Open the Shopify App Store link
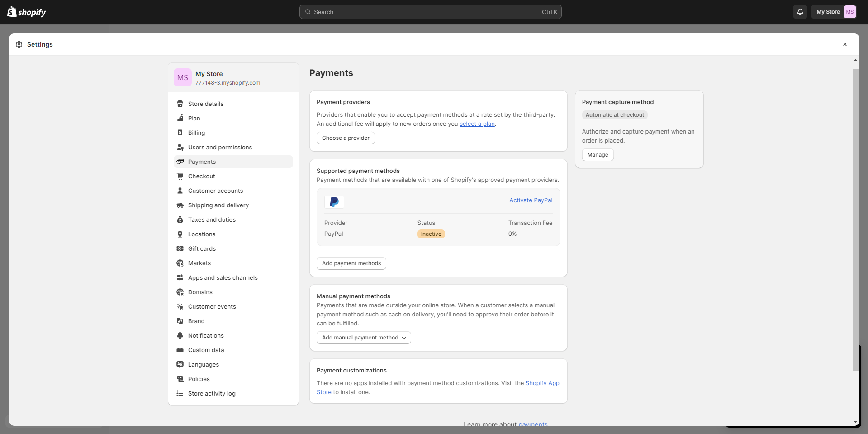This screenshot has width=868, height=434. click(x=542, y=383)
